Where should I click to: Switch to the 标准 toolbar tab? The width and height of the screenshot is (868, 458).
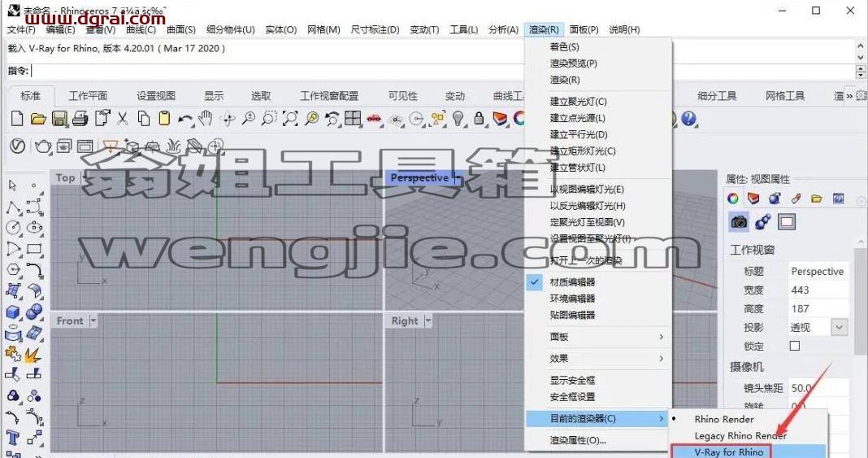30,96
